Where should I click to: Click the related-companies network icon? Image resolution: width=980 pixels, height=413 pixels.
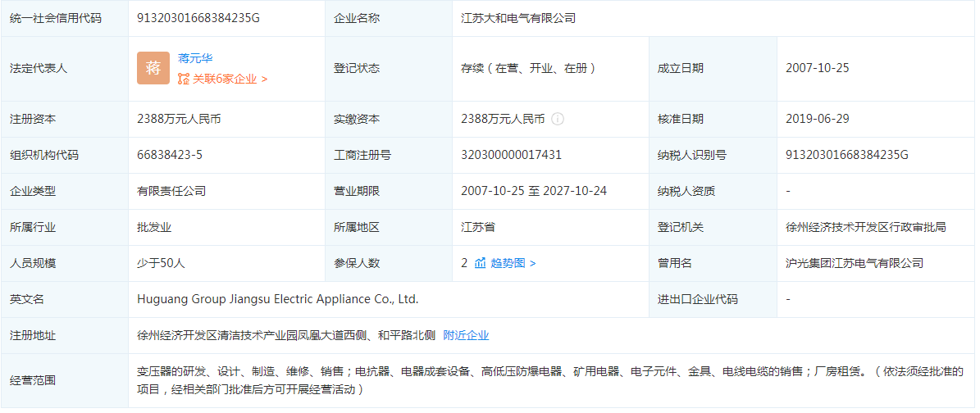[184, 79]
